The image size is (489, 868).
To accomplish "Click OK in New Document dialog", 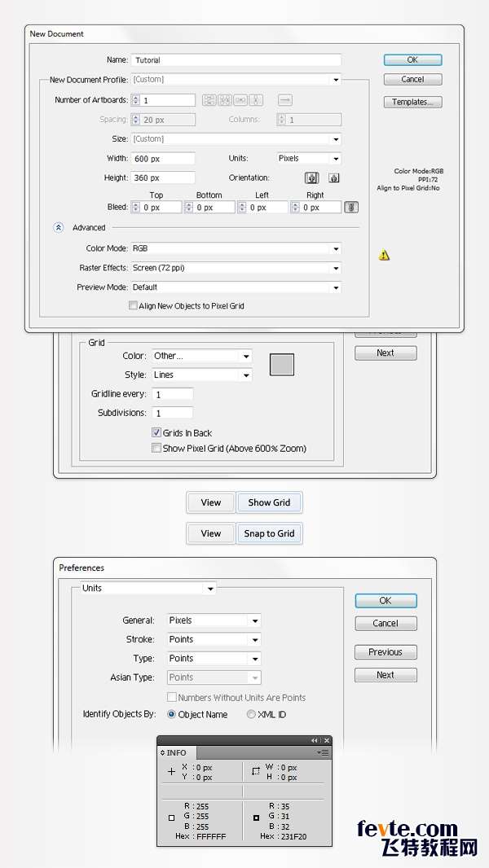I will tap(412, 60).
